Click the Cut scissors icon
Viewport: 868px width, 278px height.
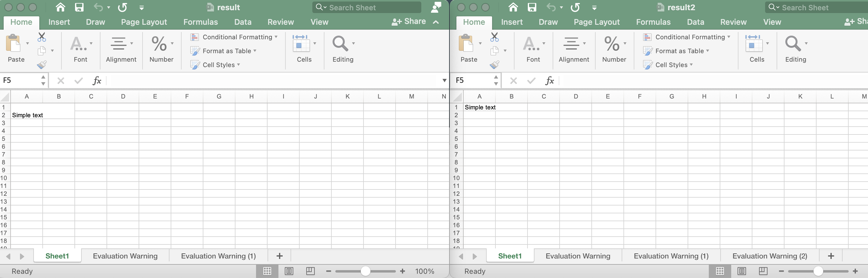[x=42, y=36]
